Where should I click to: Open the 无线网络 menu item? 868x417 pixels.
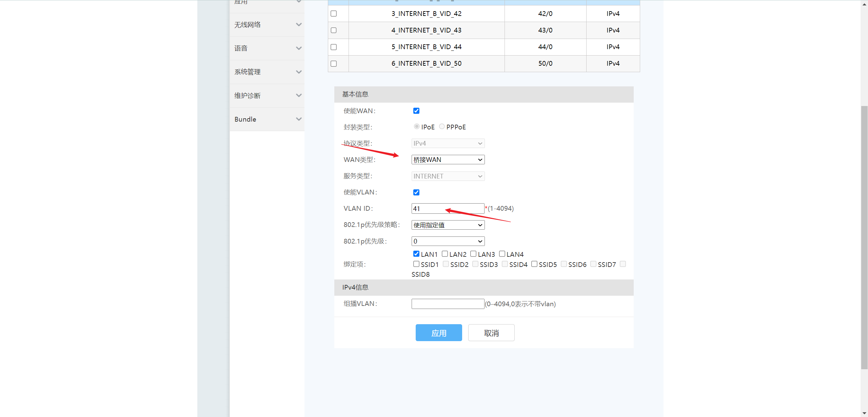coord(248,25)
